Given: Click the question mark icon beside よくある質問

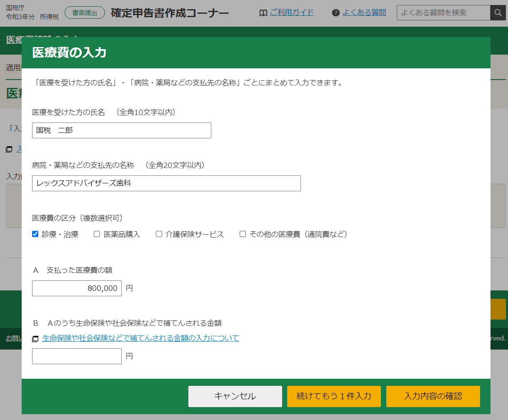Looking at the screenshot, I should click(336, 13).
